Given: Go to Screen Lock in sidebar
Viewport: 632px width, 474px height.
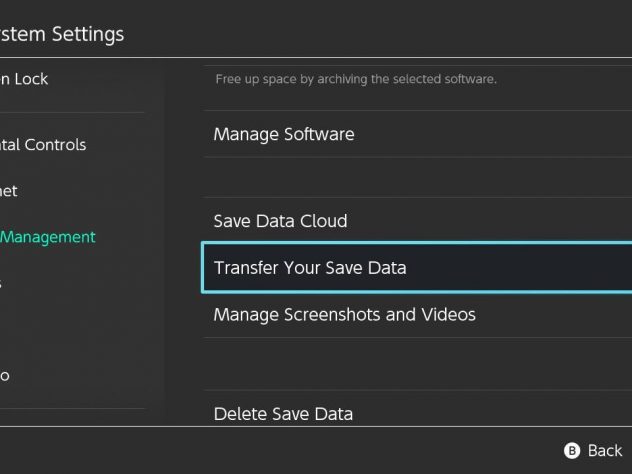Looking at the screenshot, I should pyautogui.click(x=24, y=79).
